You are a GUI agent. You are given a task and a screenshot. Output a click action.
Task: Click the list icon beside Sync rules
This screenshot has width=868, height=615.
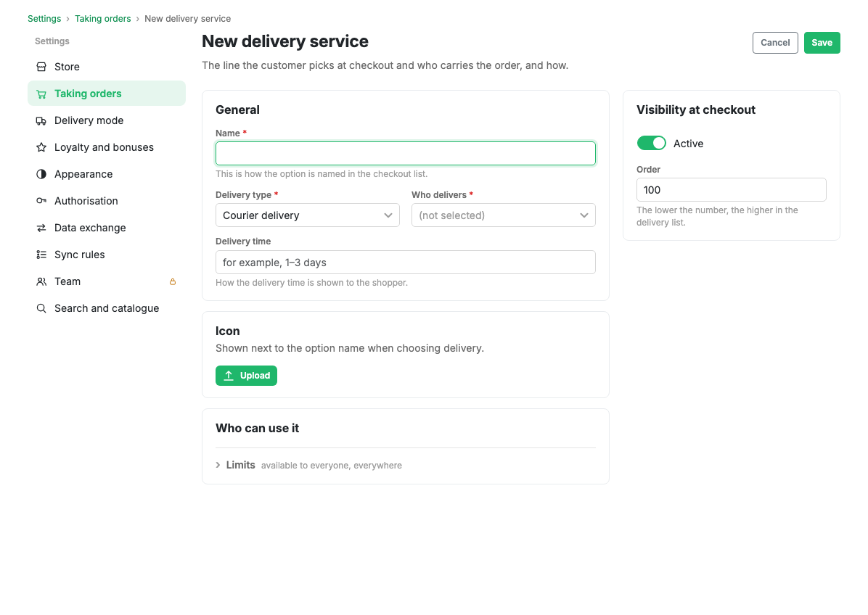41,255
